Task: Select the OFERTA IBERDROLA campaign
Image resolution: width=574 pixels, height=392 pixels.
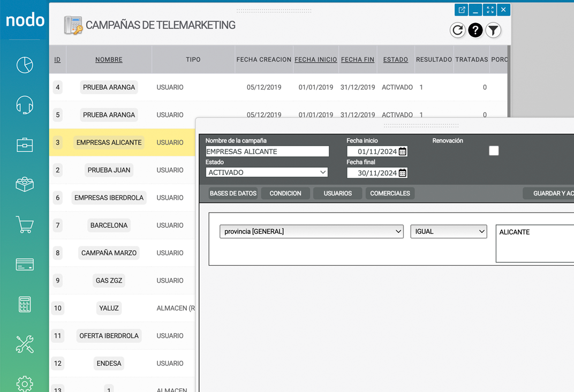Action: click(109, 336)
